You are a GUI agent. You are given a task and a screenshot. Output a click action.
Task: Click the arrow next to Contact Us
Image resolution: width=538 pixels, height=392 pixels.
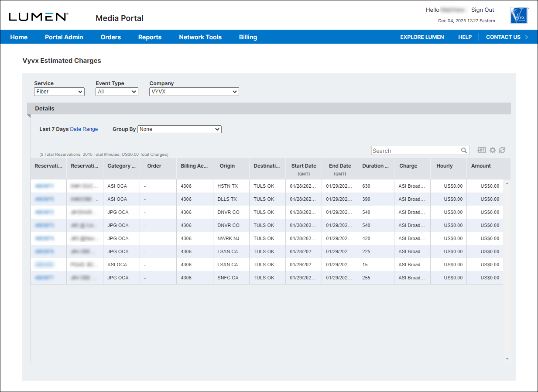(x=527, y=37)
